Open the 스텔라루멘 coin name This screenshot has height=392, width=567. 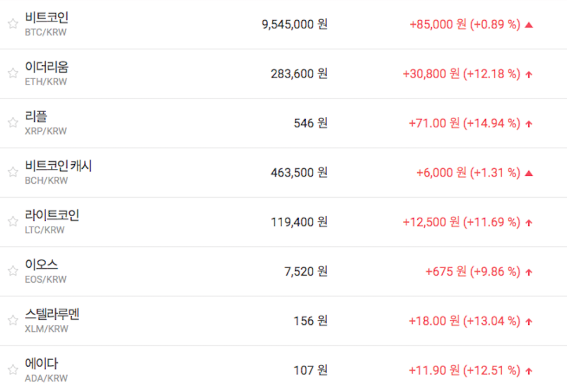pos(52,314)
